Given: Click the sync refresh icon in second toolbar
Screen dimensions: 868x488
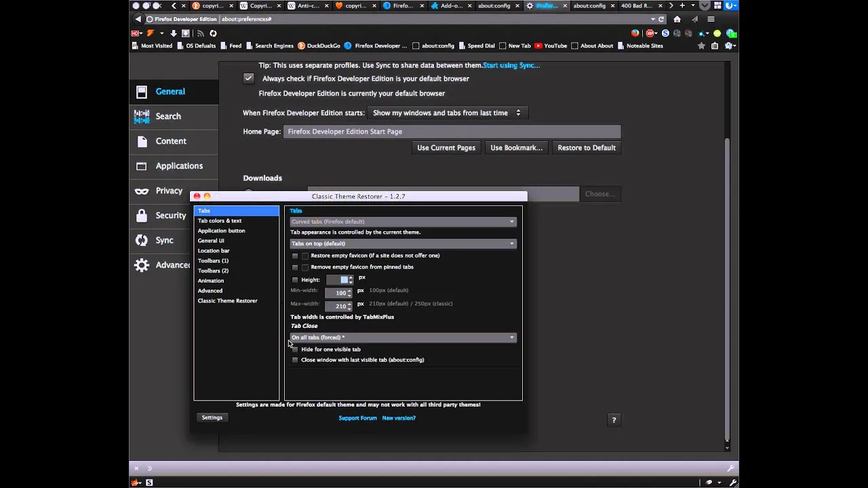Looking at the screenshot, I should click(213, 33).
